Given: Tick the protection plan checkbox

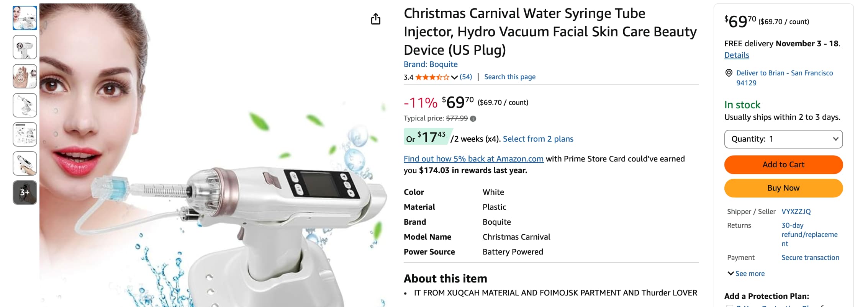Looking at the screenshot, I should pos(729,306).
